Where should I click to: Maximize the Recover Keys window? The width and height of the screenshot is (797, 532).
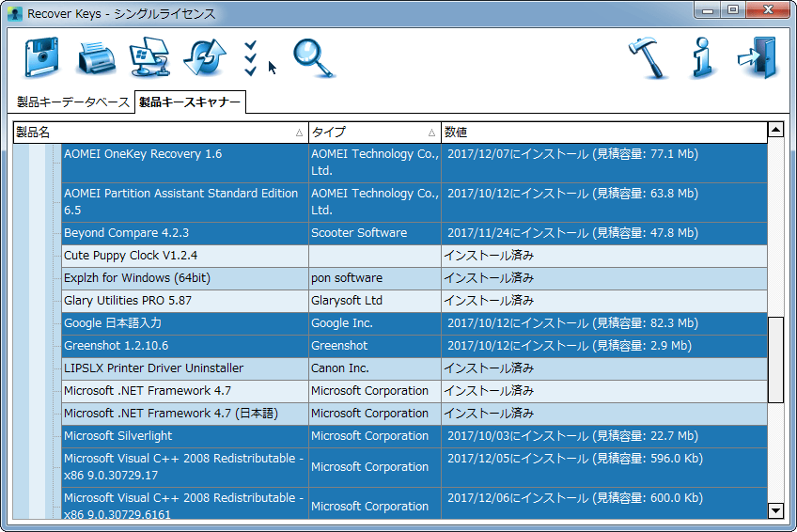[x=732, y=9]
